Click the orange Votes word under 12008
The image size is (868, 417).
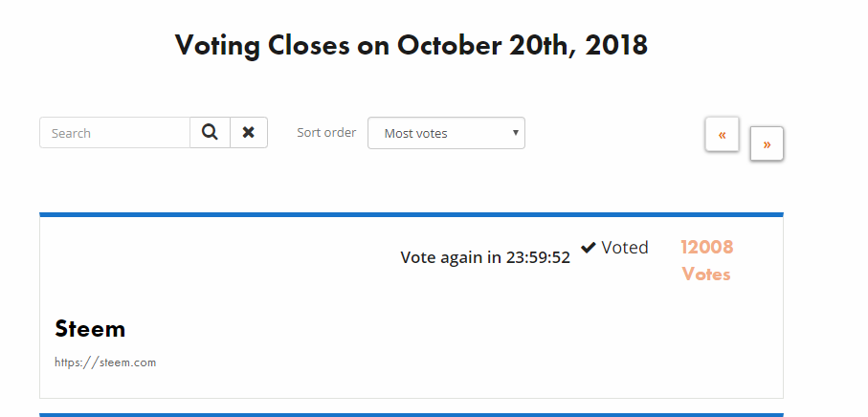(706, 274)
